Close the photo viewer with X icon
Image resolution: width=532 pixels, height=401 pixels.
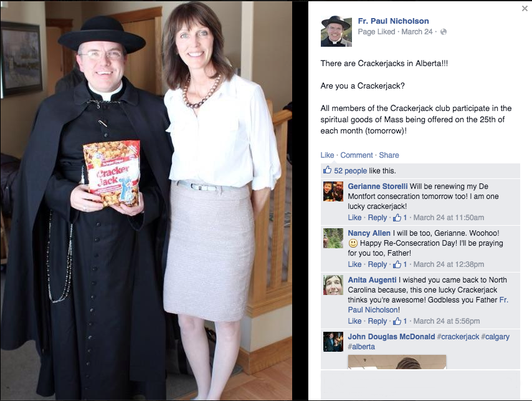pos(525,9)
